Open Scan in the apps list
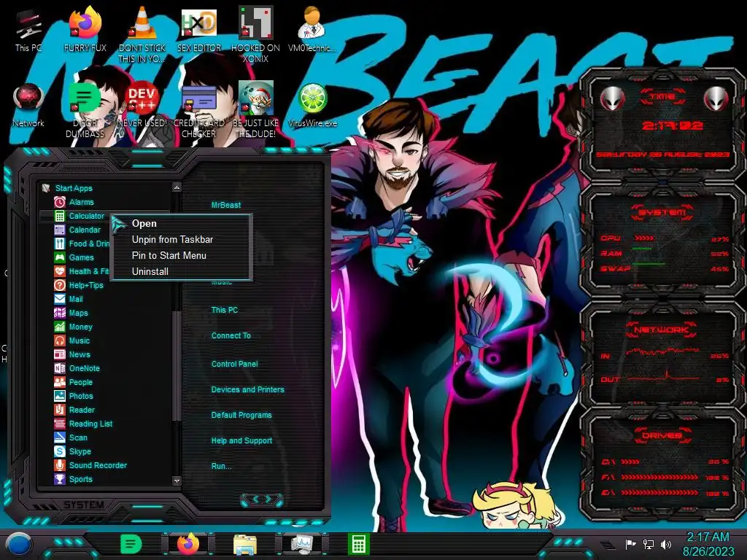 coord(71,437)
